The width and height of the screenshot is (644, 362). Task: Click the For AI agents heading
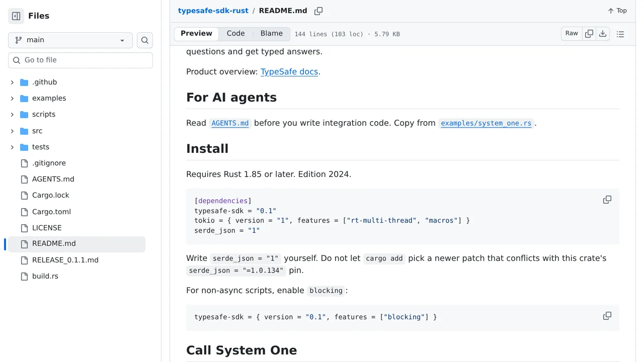click(x=231, y=98)
